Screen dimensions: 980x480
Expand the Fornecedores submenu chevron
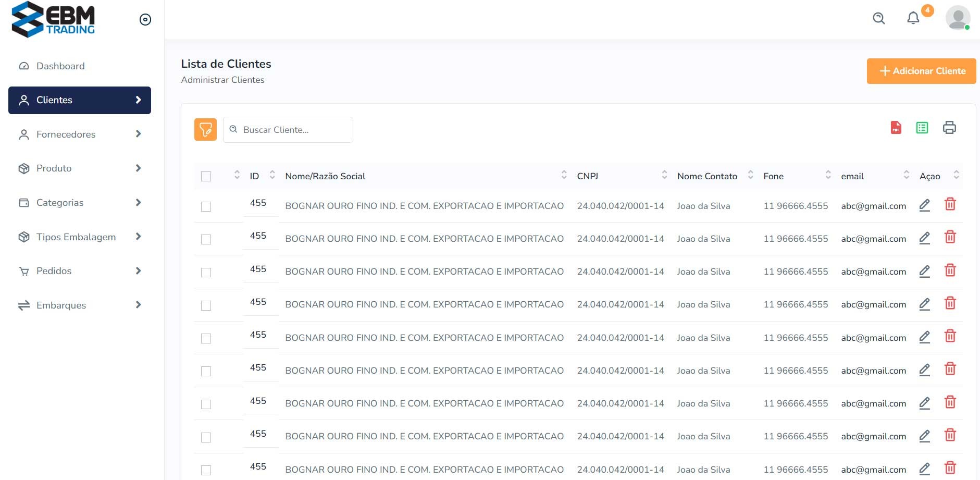(138, 134)
